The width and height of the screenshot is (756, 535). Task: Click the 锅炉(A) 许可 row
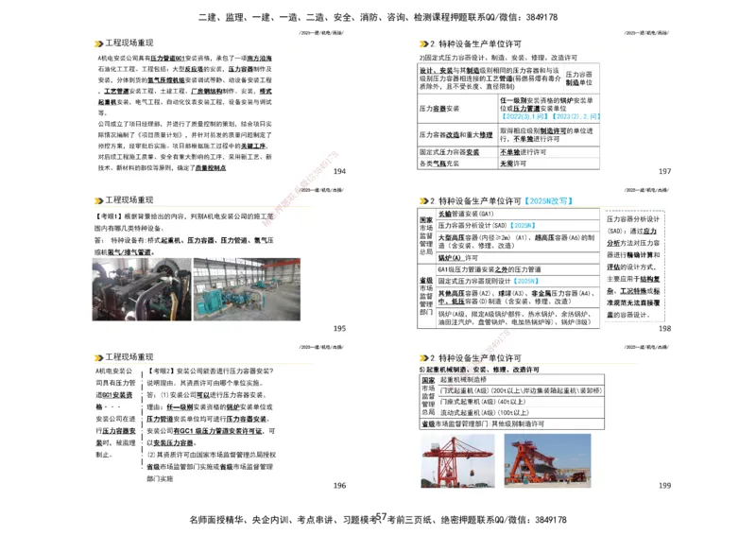point(518,258)
